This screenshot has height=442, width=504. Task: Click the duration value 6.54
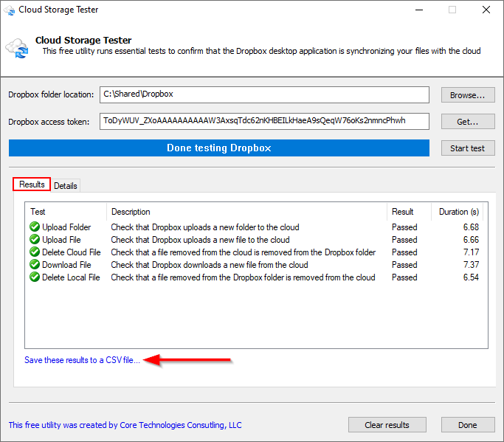[471, 277]
